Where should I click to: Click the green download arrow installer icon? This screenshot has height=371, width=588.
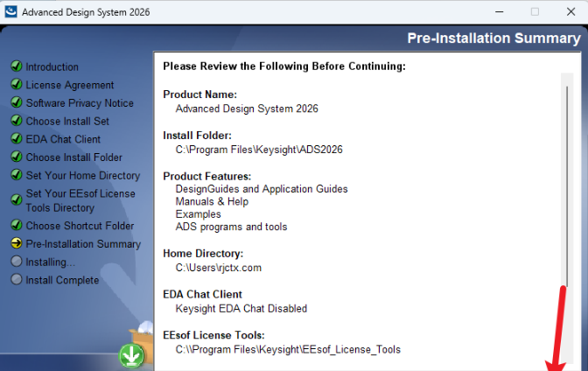(x=131, y=356)
